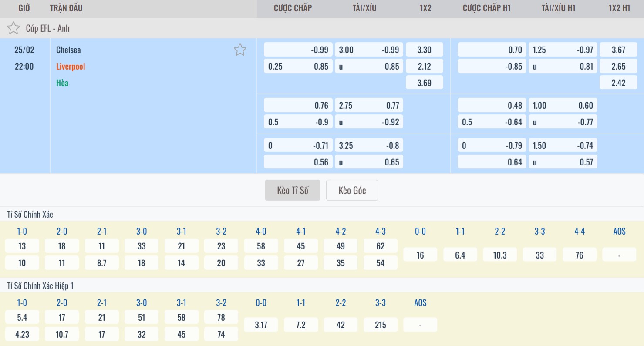Viewport: 644px width, 346px height.
Task: Pick Chelsea 1X2 full-time odds 3.30
Action: [424, 50]
